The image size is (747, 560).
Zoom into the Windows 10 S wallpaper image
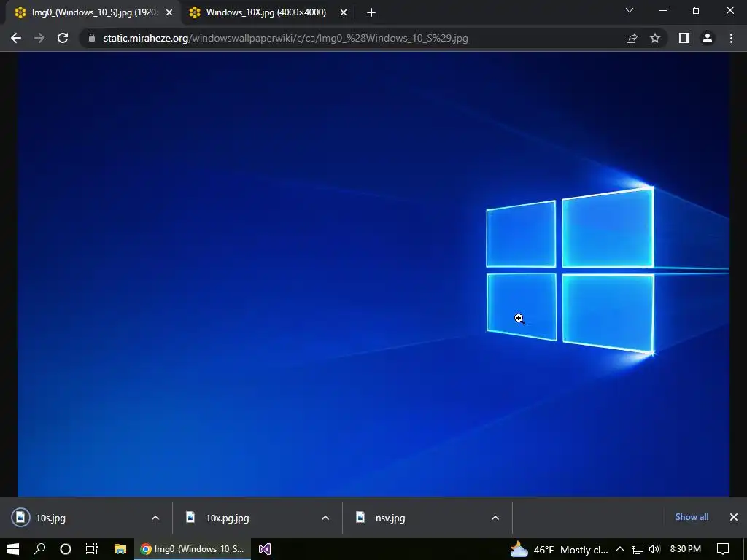373,274
